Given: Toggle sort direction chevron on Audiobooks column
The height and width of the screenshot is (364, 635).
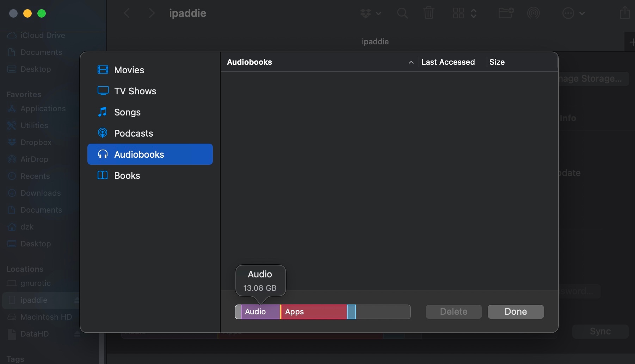Looking at the screenshot, I should (411, 62).
